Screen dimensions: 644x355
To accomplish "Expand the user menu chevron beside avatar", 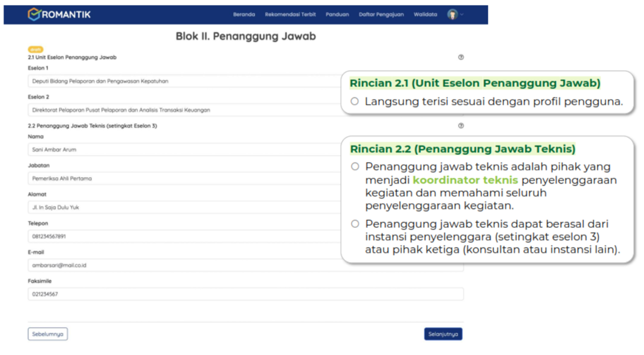I will [x=462, y=14].
